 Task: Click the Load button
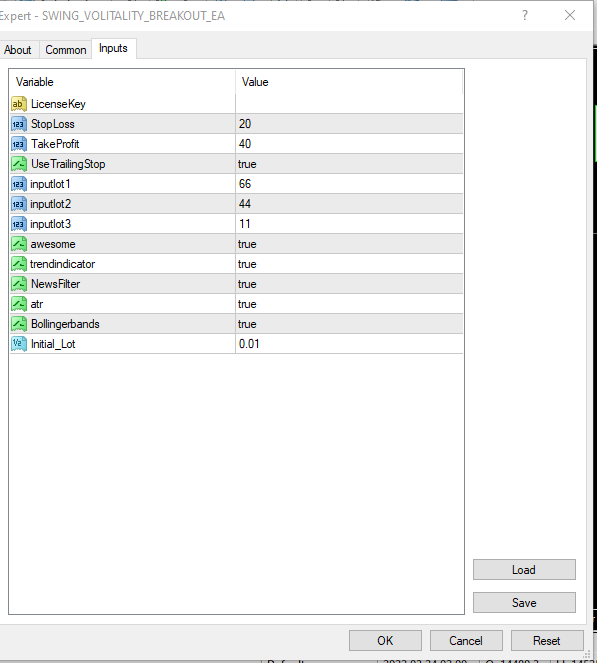[x=524, y=570]
